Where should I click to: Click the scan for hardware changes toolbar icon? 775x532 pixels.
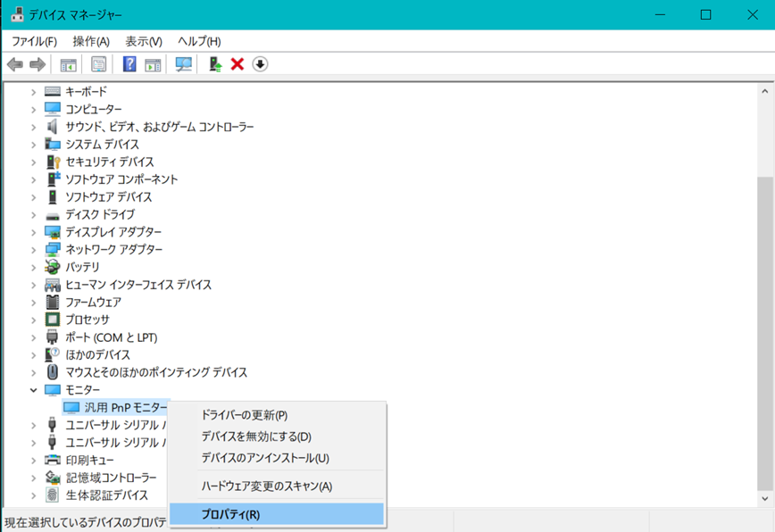point(184,64)
